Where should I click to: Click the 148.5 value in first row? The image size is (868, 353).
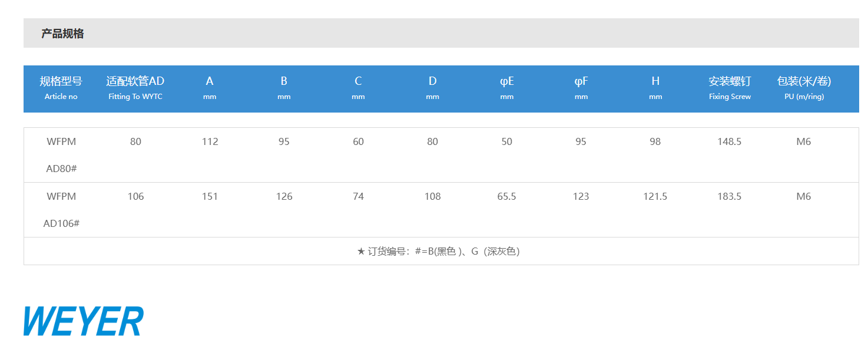click(x=730, y=141)
